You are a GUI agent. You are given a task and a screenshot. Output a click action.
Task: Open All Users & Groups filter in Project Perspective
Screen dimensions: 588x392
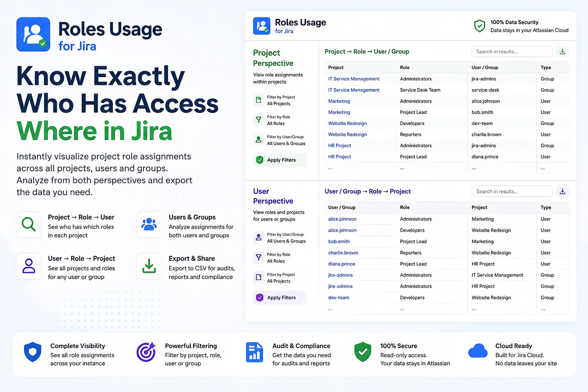point(286,144)
